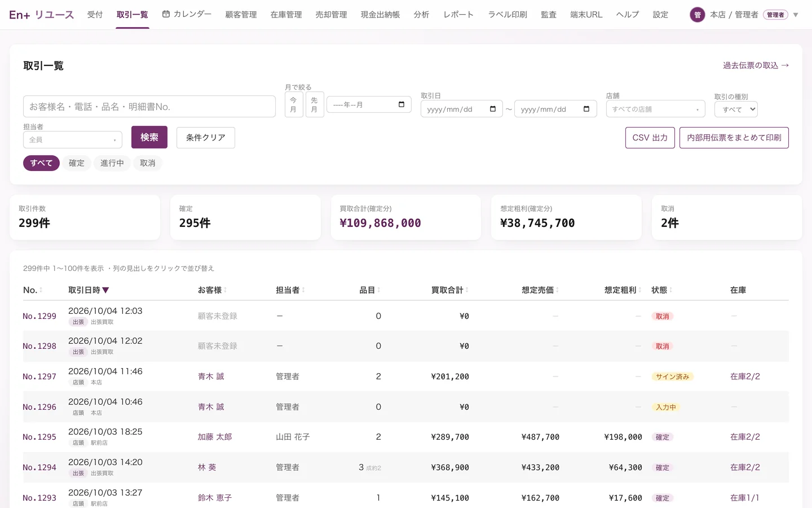Open the 担当者 staff dropdown

tap(73, 139)
